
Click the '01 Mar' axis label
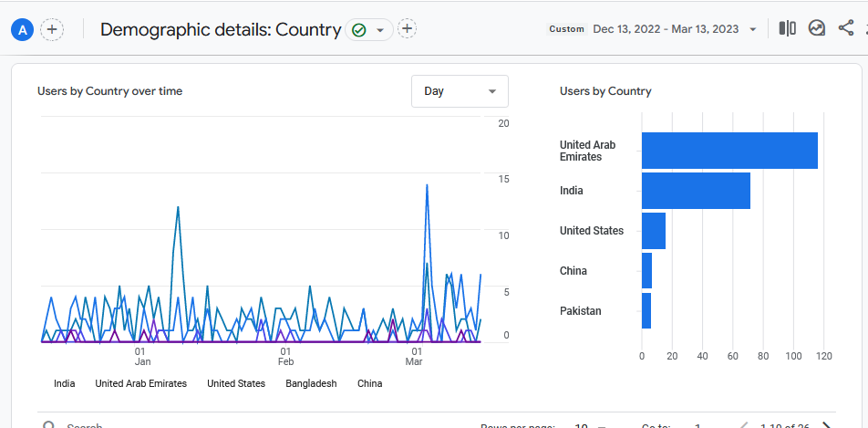pos(415,357)
